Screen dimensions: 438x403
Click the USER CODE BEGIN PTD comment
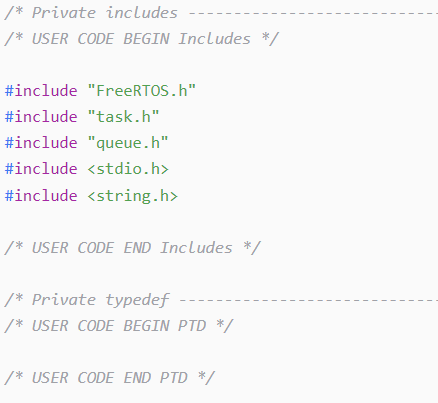pyautogui.click(x=119, y=326)
